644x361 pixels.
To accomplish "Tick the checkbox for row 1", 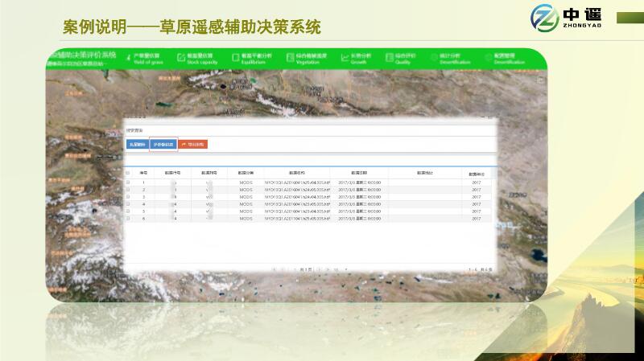I will (x=127, y=183).
